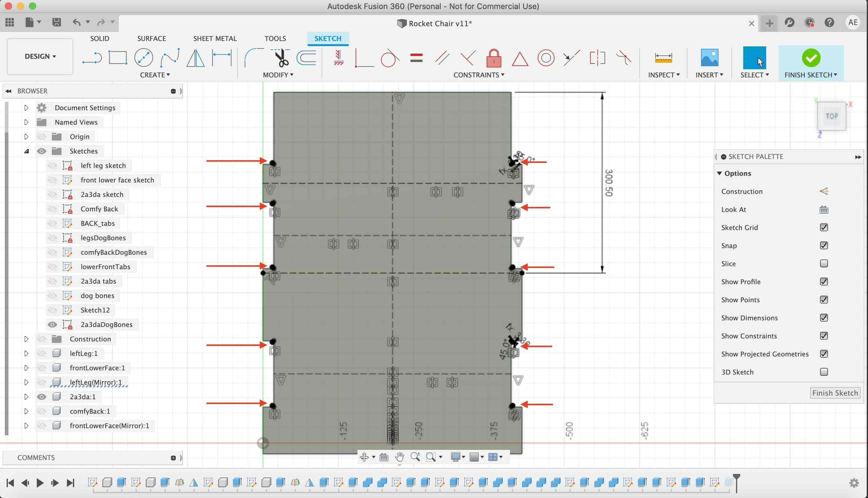Screen dimensions: 868x498
Task: Toggle the Show Points checkbox
Action: (x=823, y=300)
